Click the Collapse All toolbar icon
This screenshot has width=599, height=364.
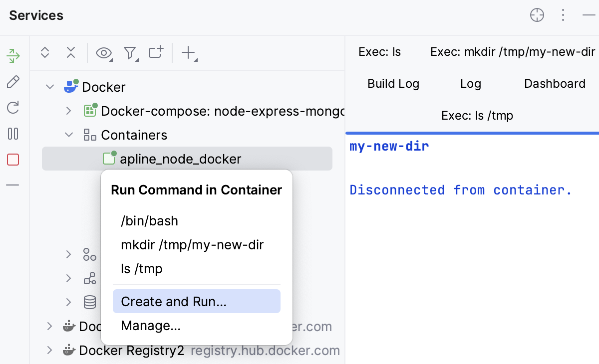coord(71,52)
